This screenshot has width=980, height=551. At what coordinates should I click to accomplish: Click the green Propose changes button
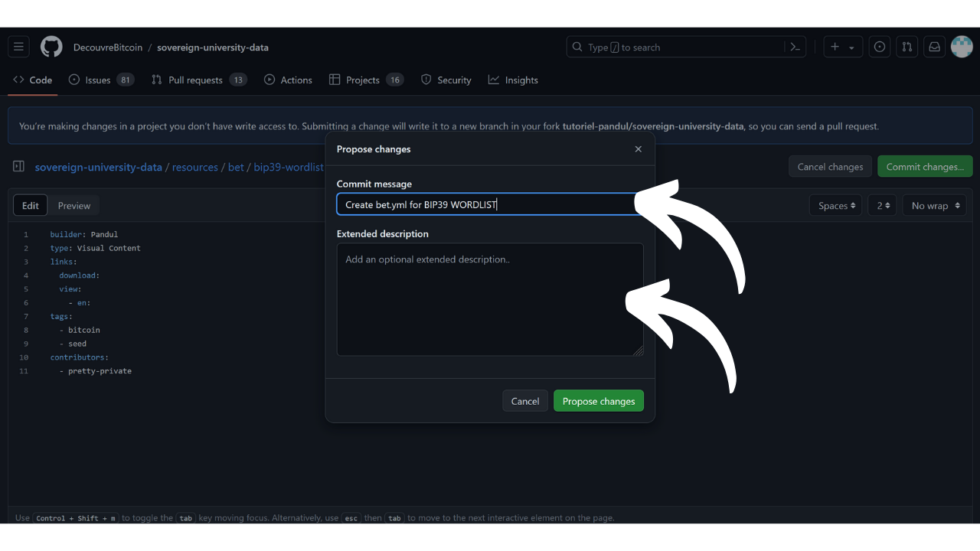(x=599, y=401)
